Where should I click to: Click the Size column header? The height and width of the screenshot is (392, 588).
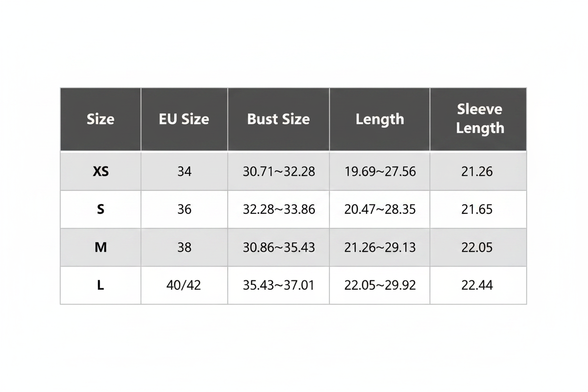(100, 119)
